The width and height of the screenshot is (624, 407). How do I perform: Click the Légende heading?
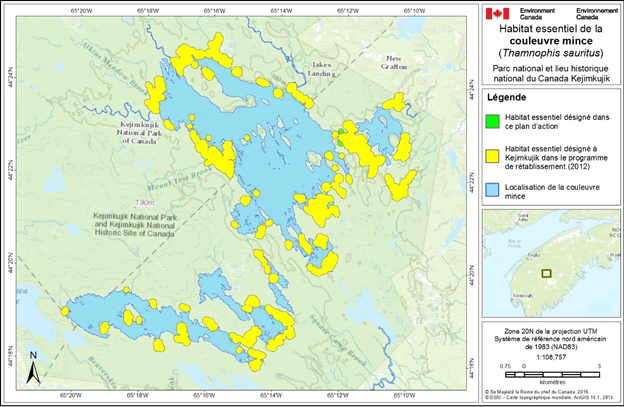(507, 100)
